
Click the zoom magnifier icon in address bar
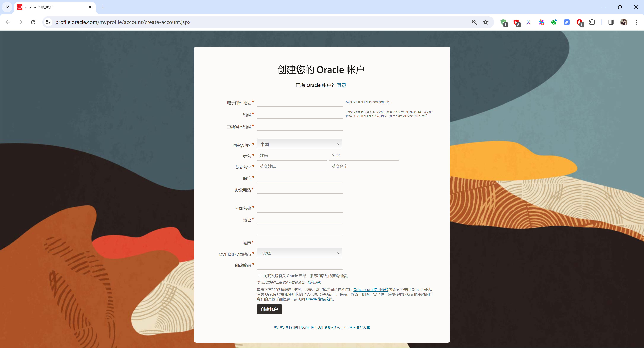tap(474, 22)
